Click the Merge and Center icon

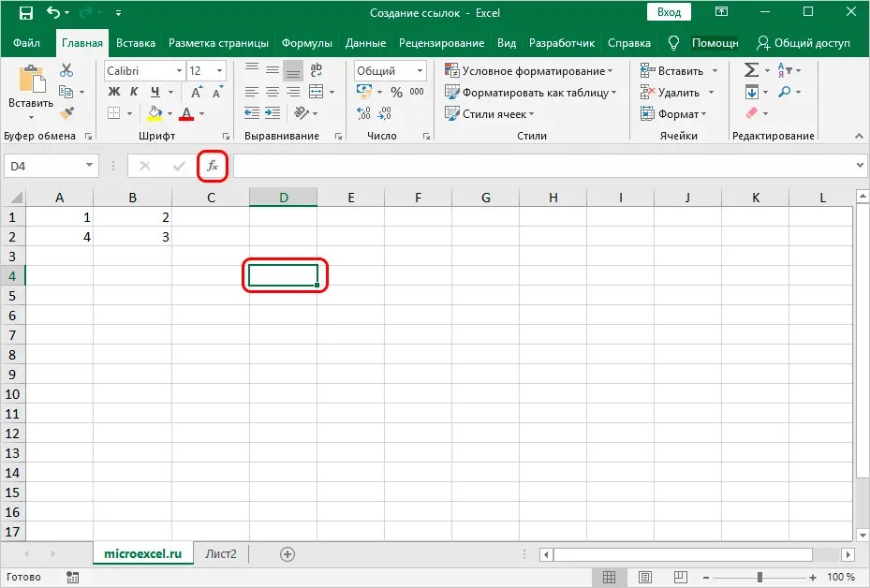316,92
